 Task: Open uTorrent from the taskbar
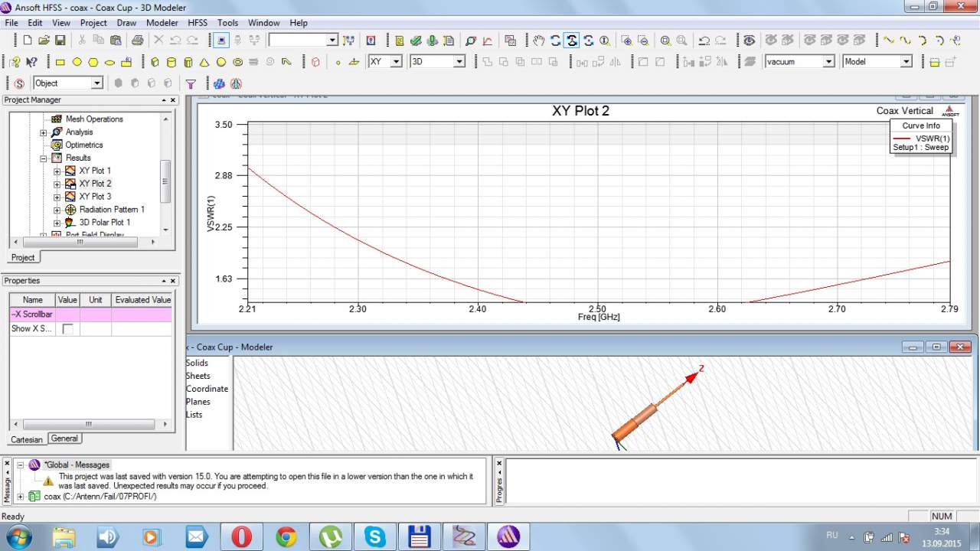[x=331, y=537]
